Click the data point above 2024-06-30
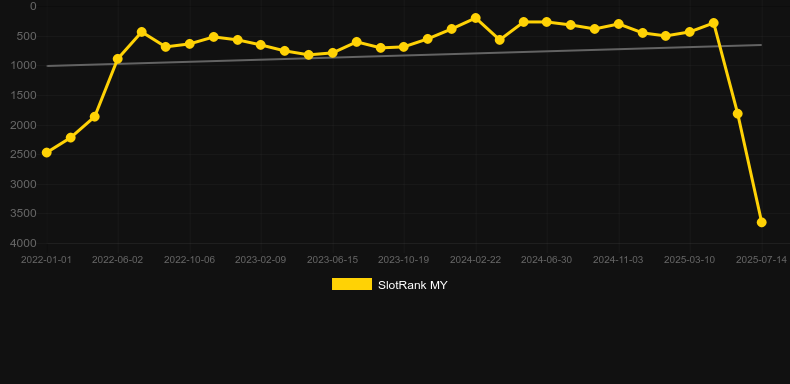Screen dimensions: 790x384 [x=547, y=22]
